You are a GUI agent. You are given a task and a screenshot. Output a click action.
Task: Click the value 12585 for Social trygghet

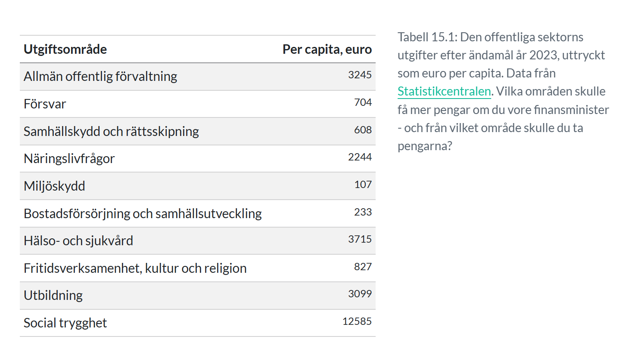click(x=357, y=321)
